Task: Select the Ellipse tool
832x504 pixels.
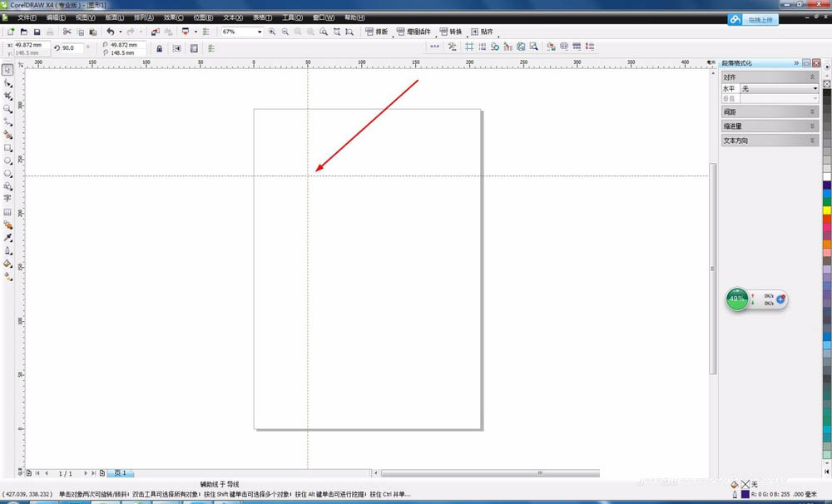Action: (7, 161)
